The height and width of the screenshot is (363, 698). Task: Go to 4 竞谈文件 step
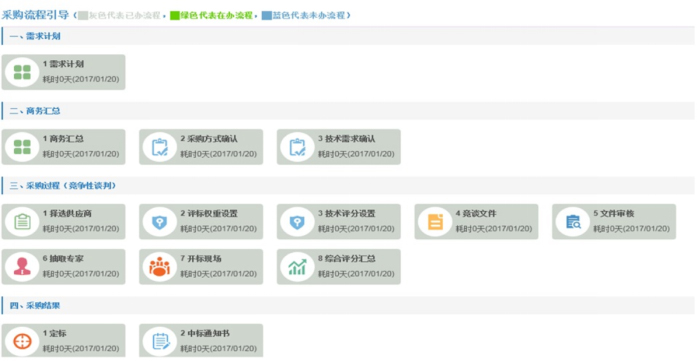point(476,222)
